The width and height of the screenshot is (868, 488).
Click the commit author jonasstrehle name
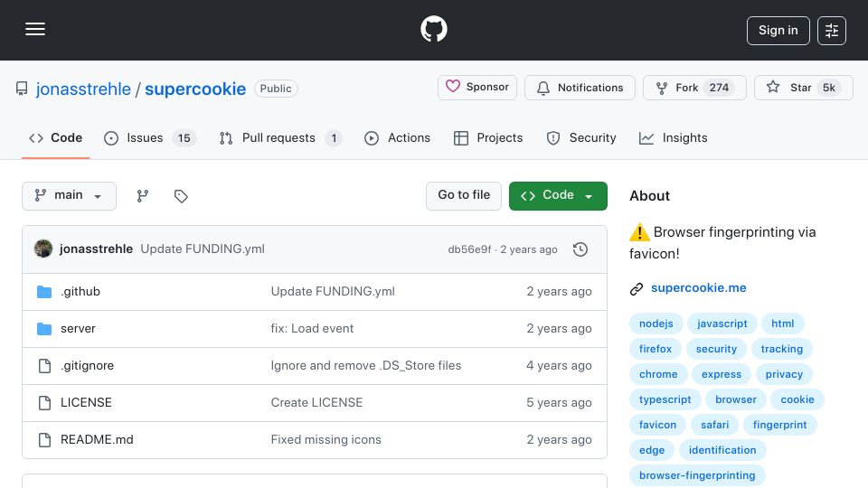tap(97, 249)
